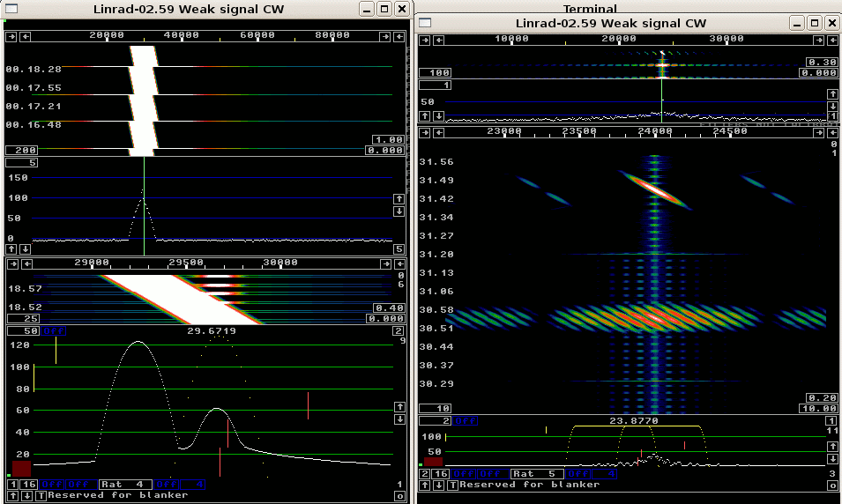Click the dark red square in right baseband graph
This screenshot has width=842, height=504.
point(434,462)
